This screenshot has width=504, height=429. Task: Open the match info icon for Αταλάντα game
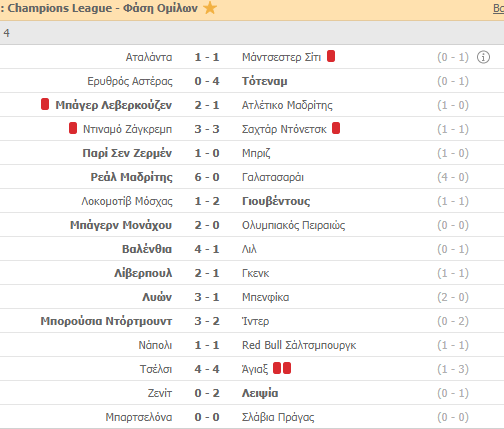pyautogui.click(x=483, y=57)
